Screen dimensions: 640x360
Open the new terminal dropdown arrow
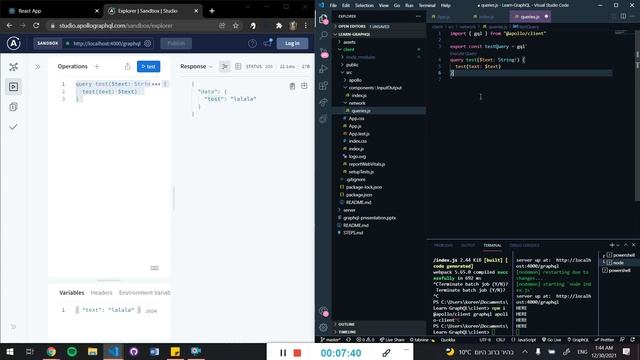pos(618,245)
